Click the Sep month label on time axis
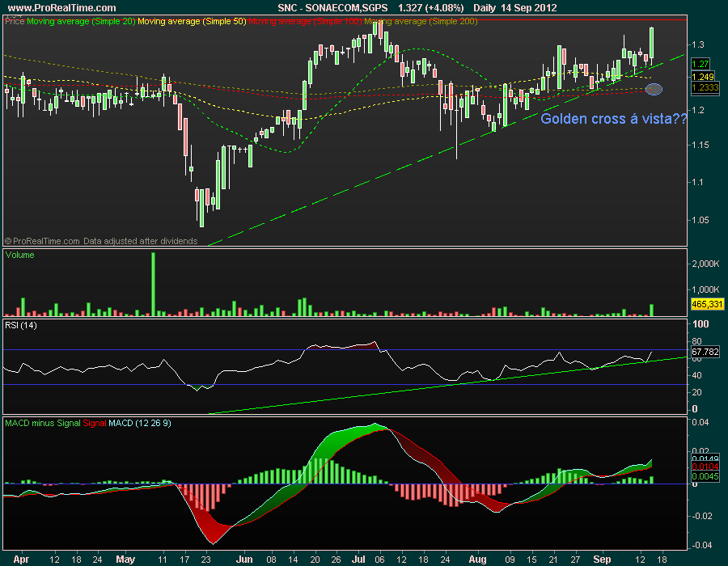Screen dimensions: 728x566 [602, 559]
